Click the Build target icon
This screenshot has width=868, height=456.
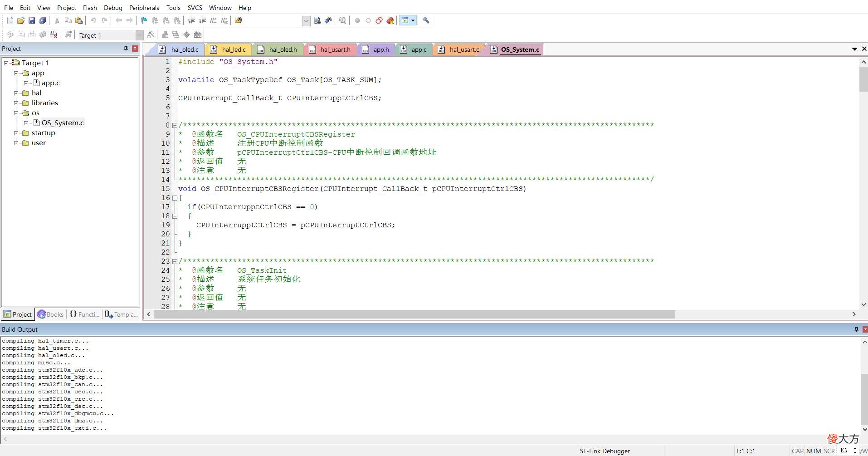[21, 34]
